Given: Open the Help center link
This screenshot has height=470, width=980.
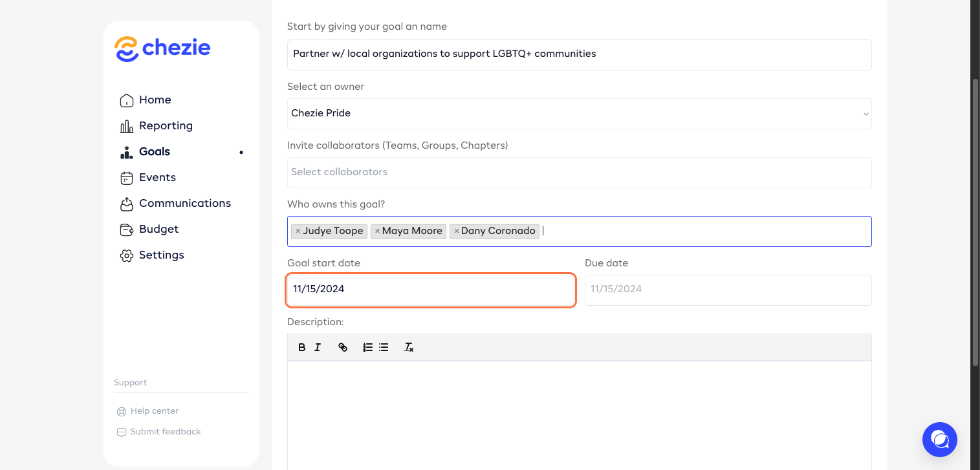Looking at the screenshot, I should pos(154,411).
